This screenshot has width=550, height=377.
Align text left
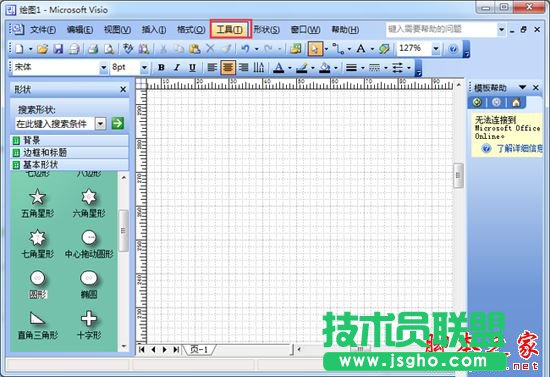[212, 67]
